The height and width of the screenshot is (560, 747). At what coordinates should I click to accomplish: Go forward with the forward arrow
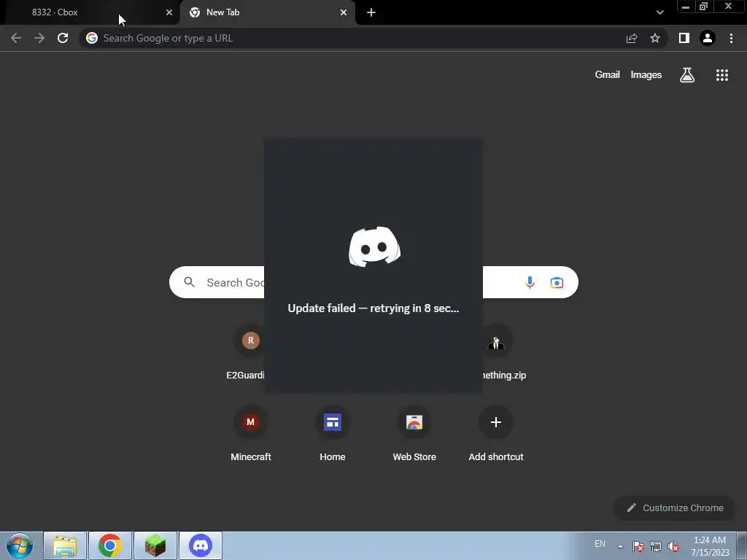[x=39, y=38]
